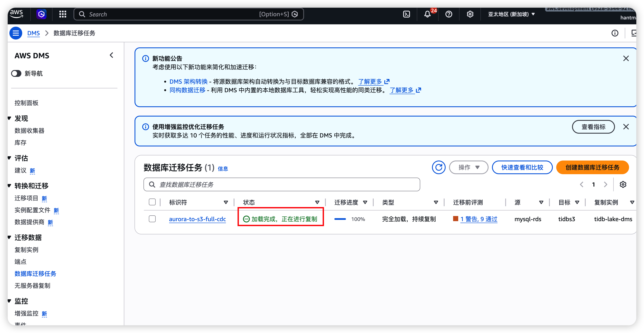644x333 pixels.
Task: Open the notifications bell icon
Action: [427, 14]
